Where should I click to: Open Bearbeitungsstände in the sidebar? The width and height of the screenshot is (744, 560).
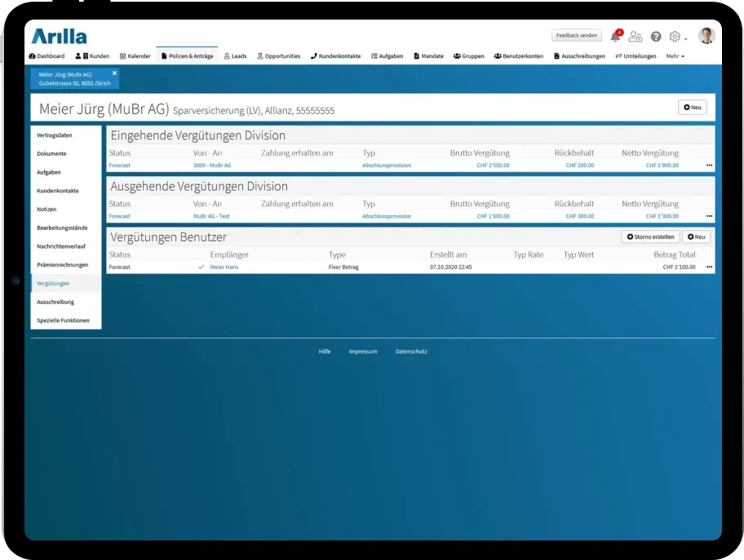(62, 227)
